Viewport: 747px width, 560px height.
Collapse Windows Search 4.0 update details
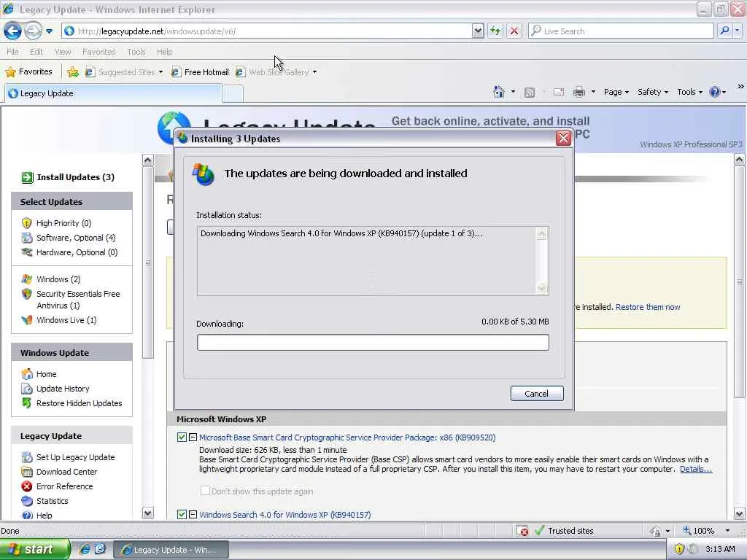pos(193,514)
